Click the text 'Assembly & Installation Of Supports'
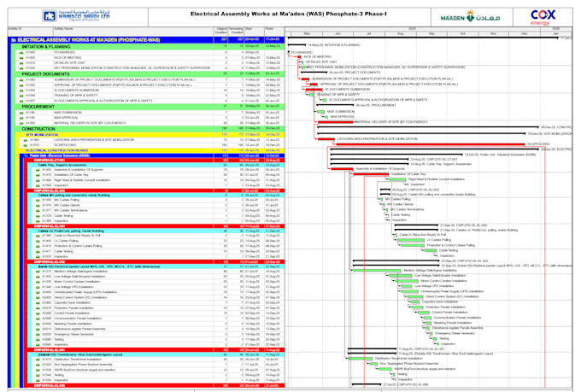 pos(79,170)
